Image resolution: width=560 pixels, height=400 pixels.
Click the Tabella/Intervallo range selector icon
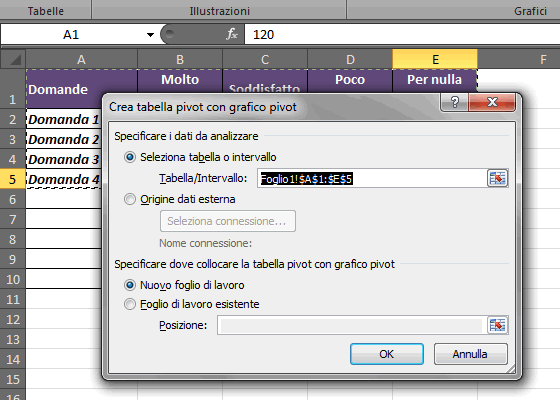click(497, 178)
